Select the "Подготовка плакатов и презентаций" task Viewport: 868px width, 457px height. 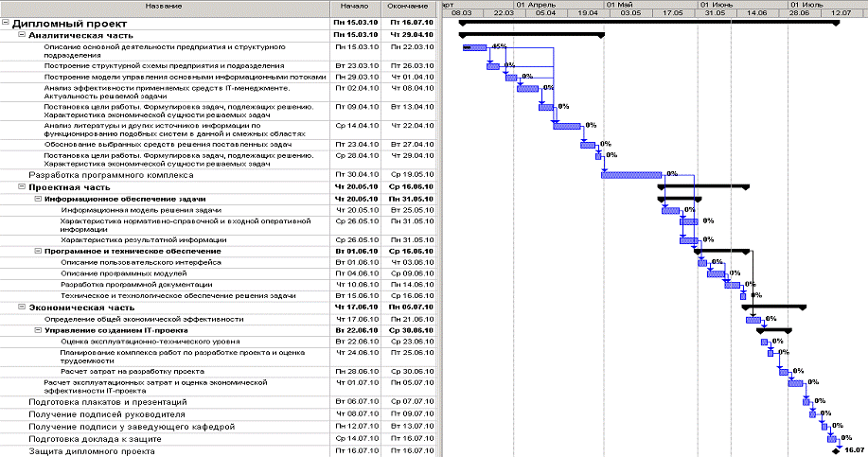click(107, 402)
